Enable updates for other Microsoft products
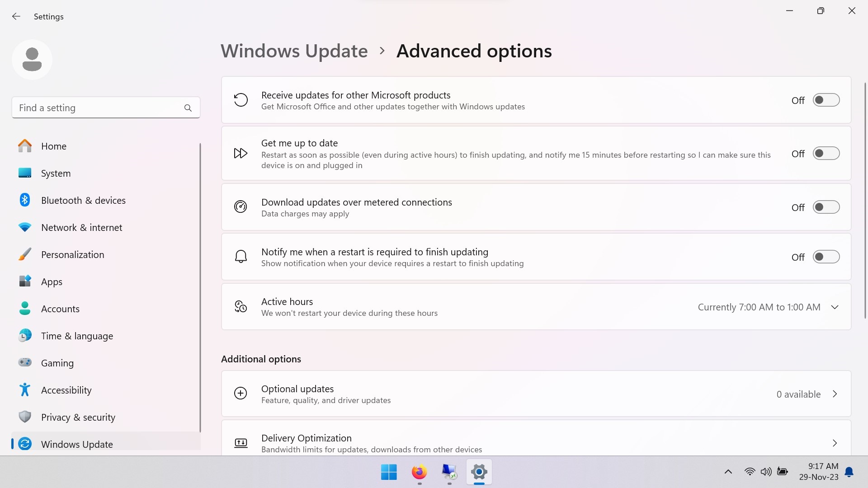 coord(826,100)
